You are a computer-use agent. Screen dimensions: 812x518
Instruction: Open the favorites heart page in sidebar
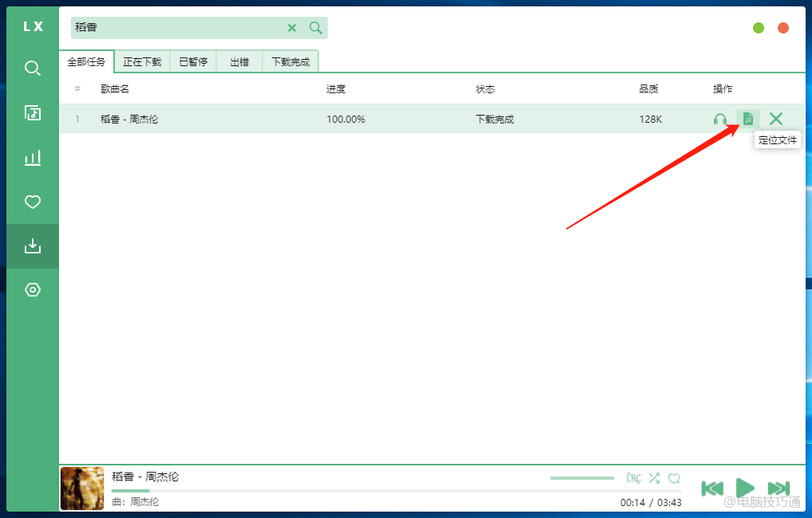32,202
